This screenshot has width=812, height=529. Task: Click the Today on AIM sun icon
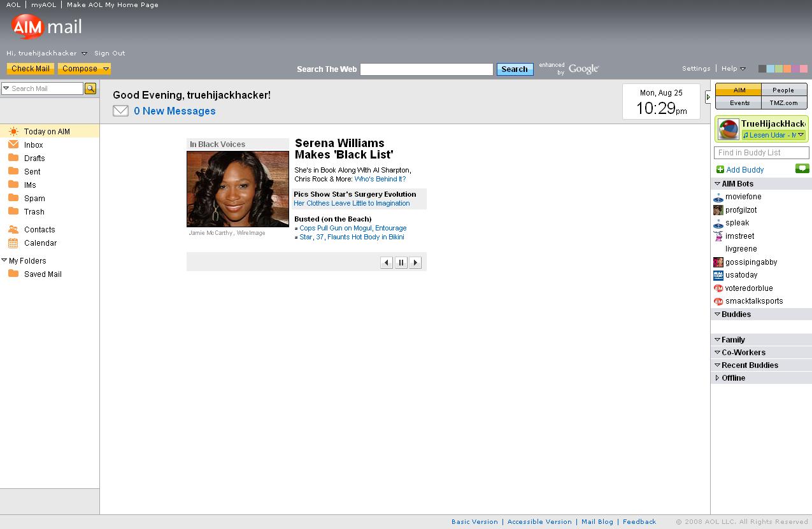point(13,131)
